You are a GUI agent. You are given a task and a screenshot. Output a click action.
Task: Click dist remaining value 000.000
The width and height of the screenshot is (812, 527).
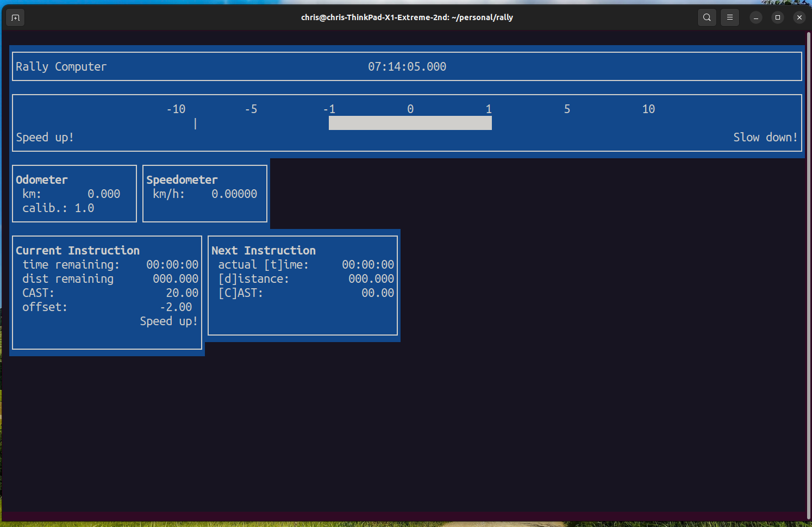point(176,278)
